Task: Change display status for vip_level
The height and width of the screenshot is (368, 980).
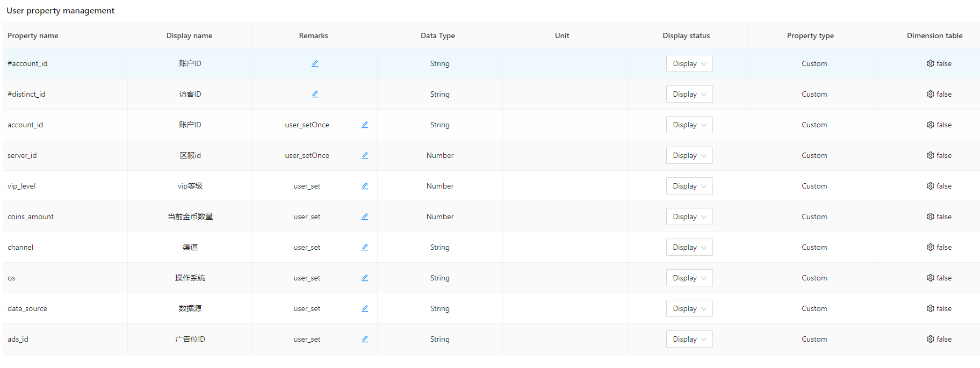Action: pyautogui.click(x=689, y=186)
